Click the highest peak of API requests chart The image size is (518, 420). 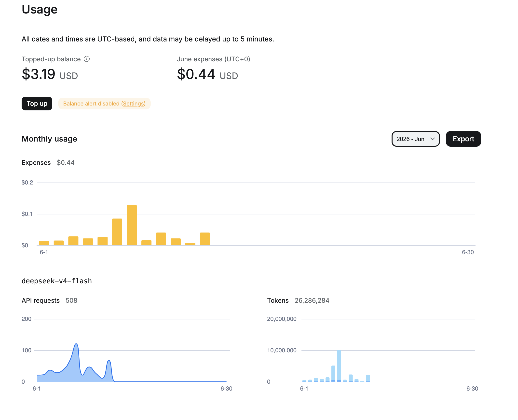76,344
